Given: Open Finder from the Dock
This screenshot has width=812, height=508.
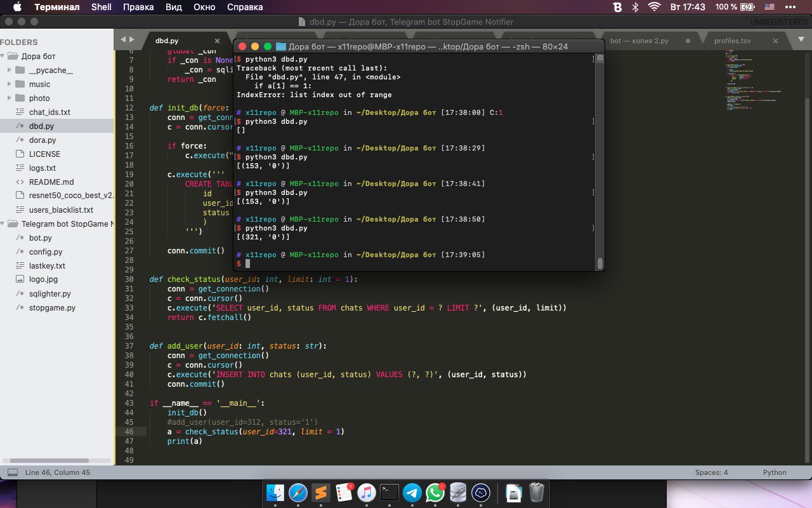Looking at the screenshot, I should (x=275, y=493).
